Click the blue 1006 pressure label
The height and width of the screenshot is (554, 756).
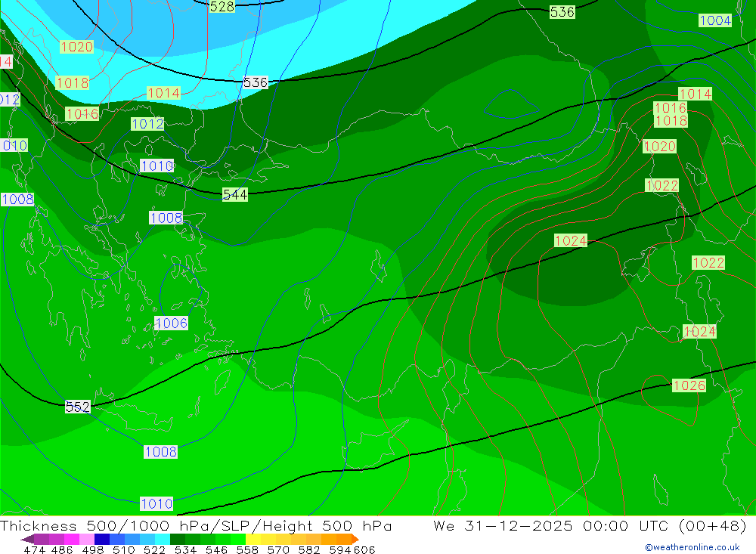tap(171, 323)
